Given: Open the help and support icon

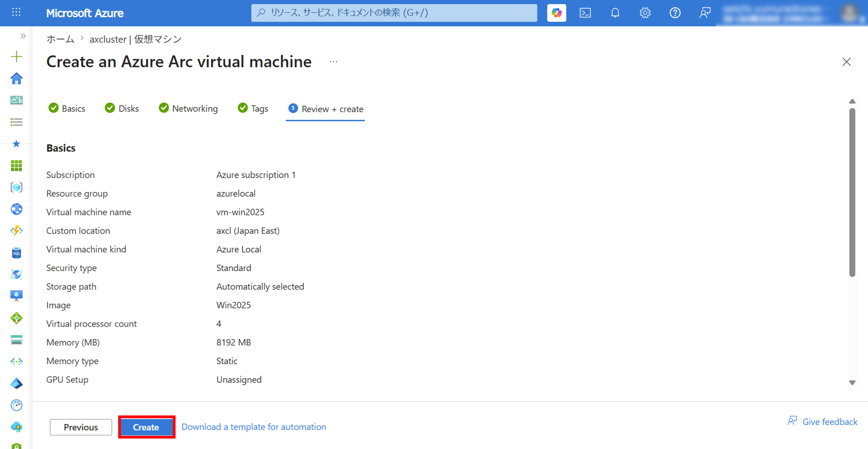Looking at the screenshot, I should pos(675,13).
